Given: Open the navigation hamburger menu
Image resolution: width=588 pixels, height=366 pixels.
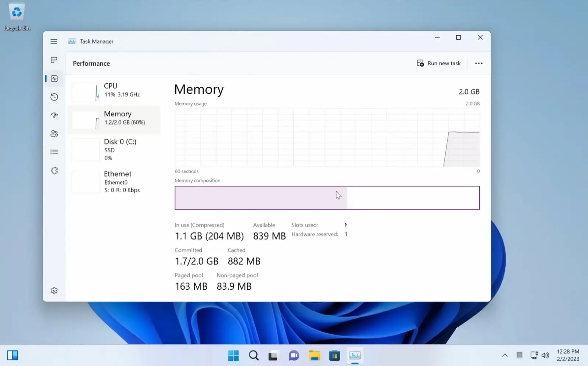Looking at the screenshot, I should (x=54, y=41).
